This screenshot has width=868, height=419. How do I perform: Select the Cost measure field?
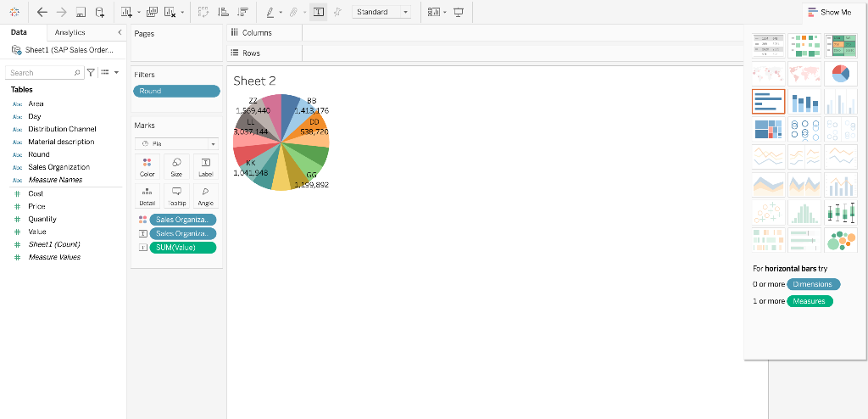[x=36, y=194]
